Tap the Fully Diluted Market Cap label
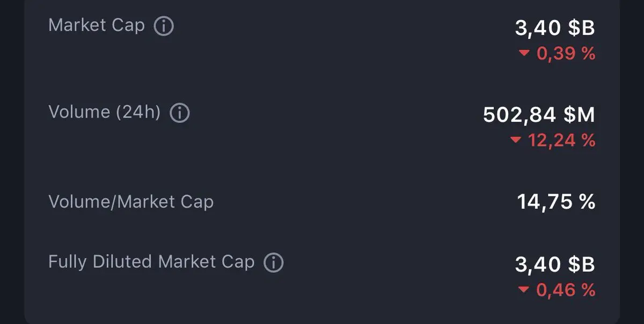644x324 pixels. pyautogui.click(x=151, y=262)
